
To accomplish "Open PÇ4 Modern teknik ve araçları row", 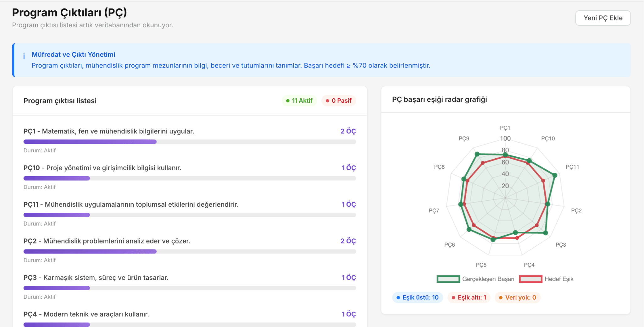I will (86, 314).
